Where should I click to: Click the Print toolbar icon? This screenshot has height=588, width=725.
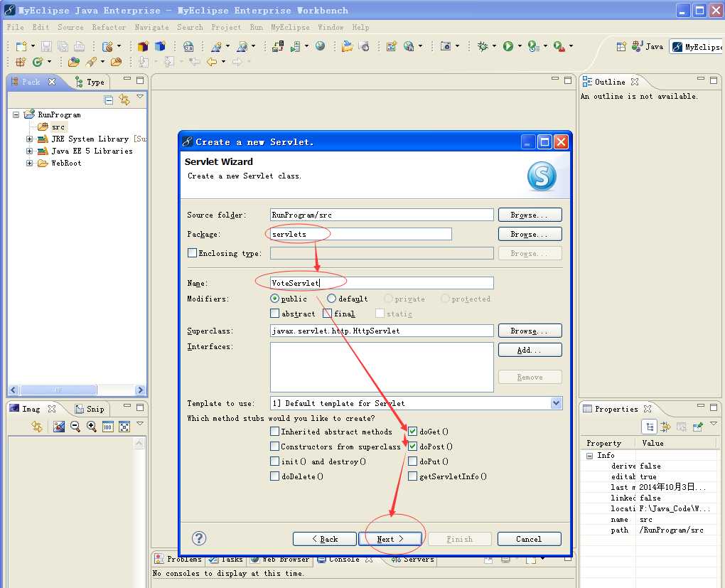pos(79,46)
